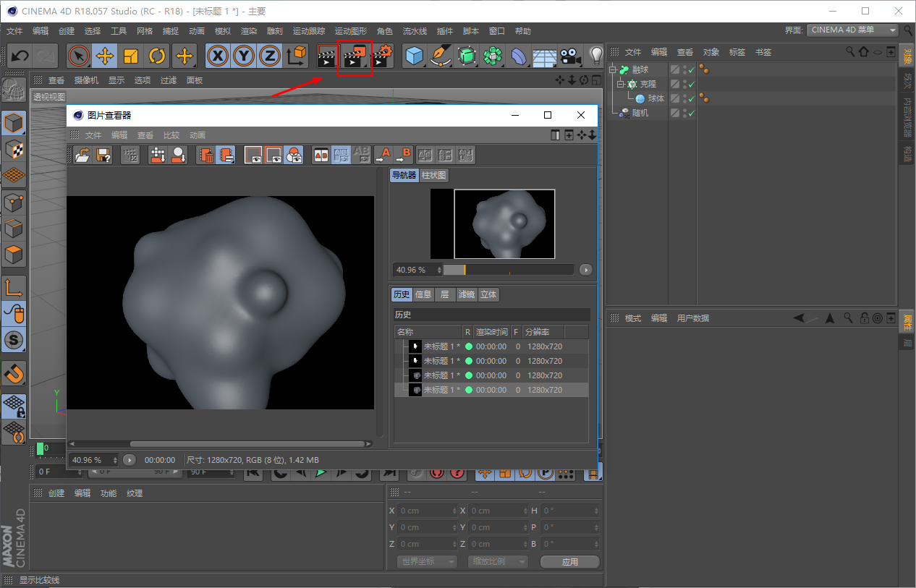Toggle green checkmark for 随机 object
The width and height of the screenshot is (916, 588).
coord(692,114)
